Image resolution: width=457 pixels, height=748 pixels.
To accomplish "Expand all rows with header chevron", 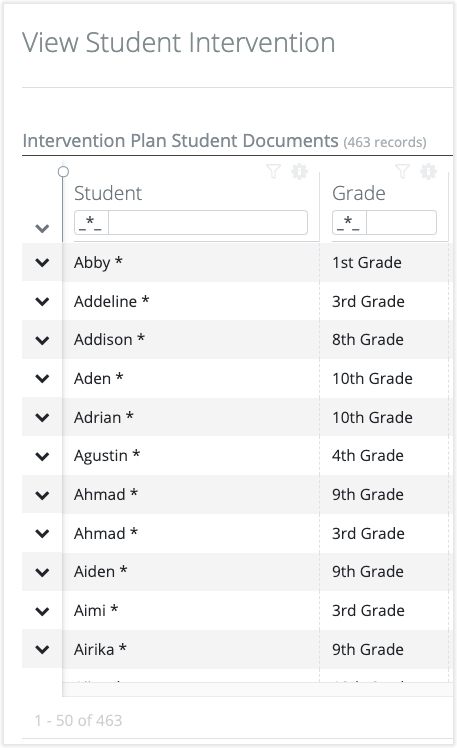I will (x=42, y=229).
